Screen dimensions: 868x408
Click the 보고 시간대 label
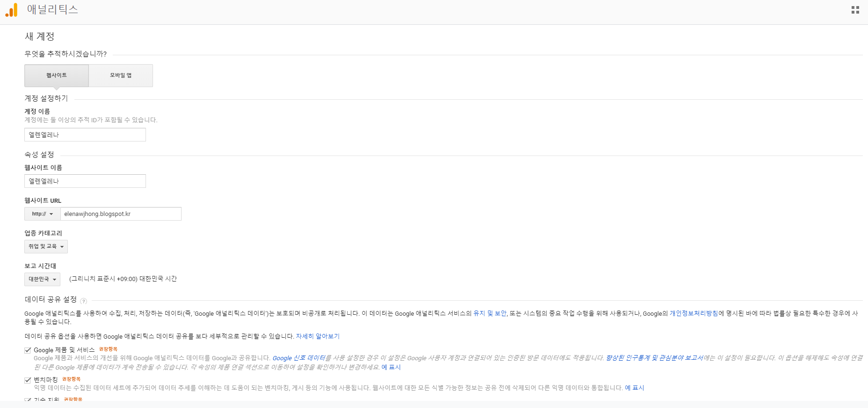(40, 266)
